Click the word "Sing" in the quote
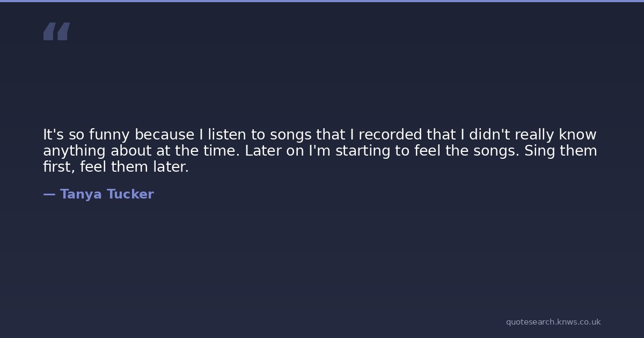 click(539, 151)
